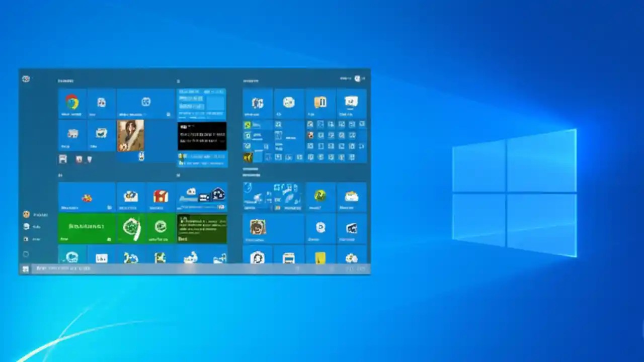Open the Calendar tile in the right group
The image size is (644, 362).
(350, 102)
